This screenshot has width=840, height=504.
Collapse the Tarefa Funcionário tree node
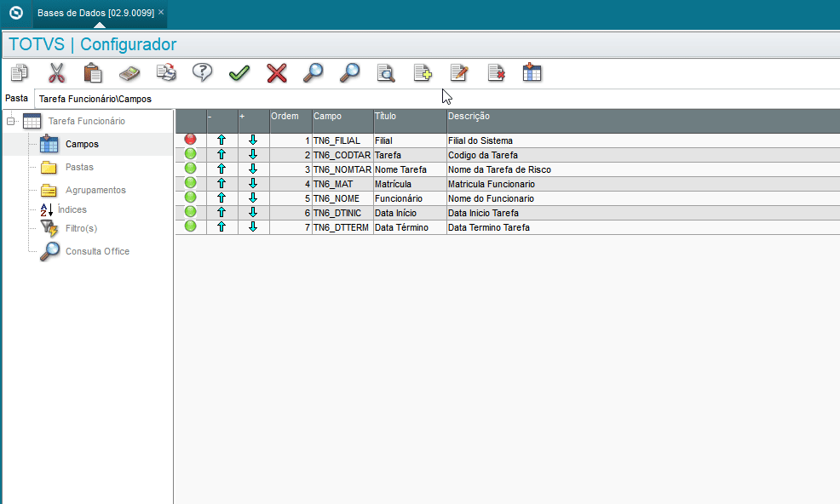pyautogui.click(x=10, y=121)
